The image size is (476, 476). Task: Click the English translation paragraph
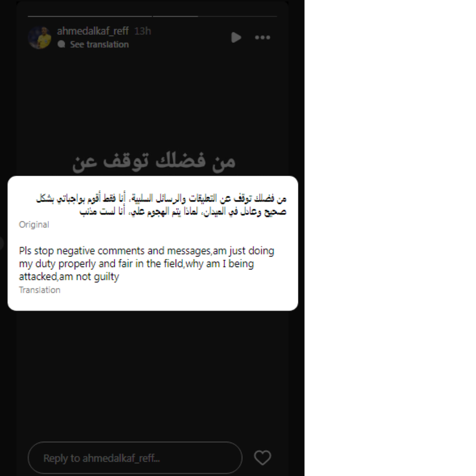[147, 264]
